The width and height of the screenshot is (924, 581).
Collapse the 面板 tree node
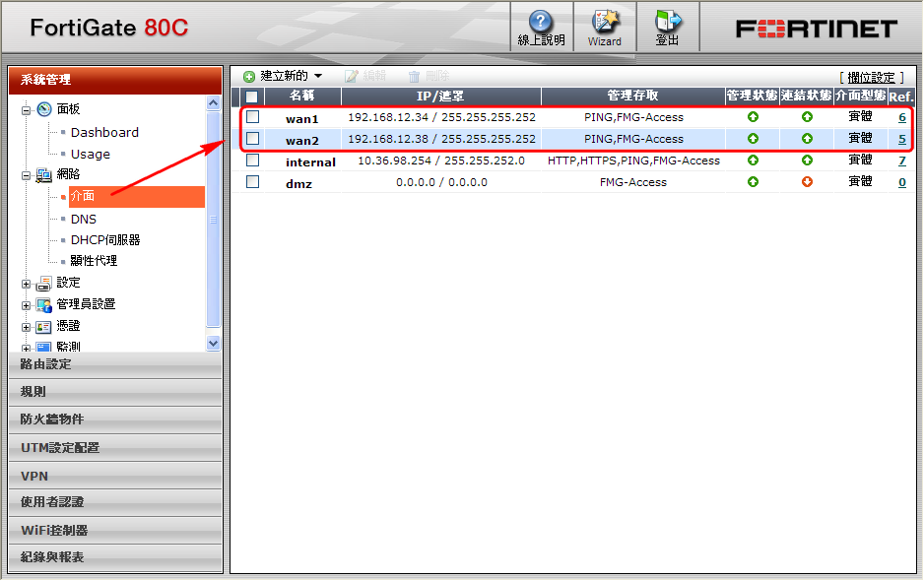(x=26, y=110)
